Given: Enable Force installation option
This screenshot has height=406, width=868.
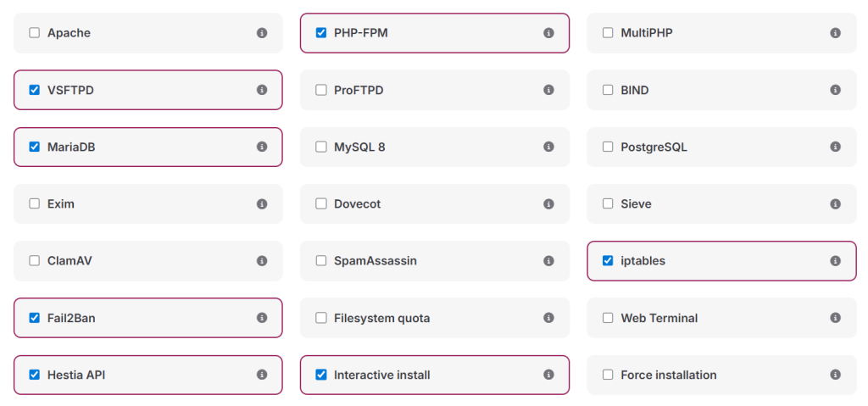Looking at the screenshot, I should coord(608,375).
